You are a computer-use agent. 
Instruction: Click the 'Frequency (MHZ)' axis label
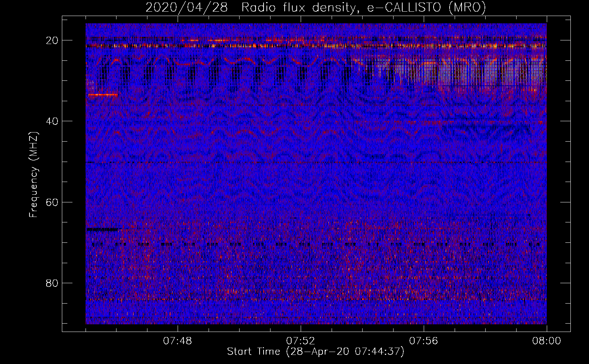pyautogui.click(x=33, y=175)
